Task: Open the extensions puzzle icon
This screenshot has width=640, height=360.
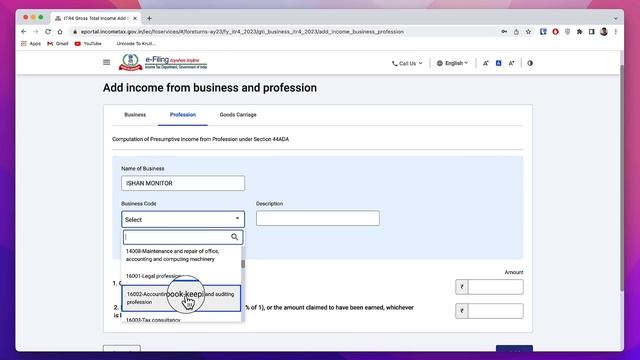Action: (580, 31)
